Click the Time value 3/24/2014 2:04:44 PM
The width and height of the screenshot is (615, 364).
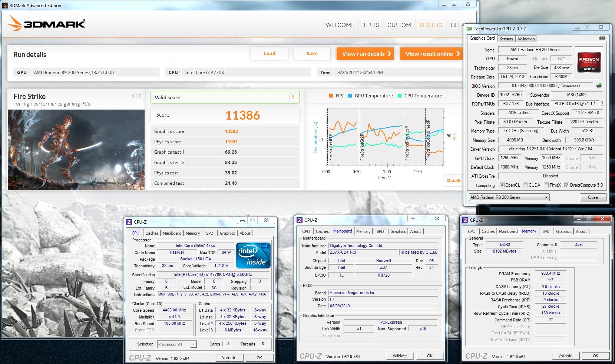pyautogui.click(x=360, y=73)
